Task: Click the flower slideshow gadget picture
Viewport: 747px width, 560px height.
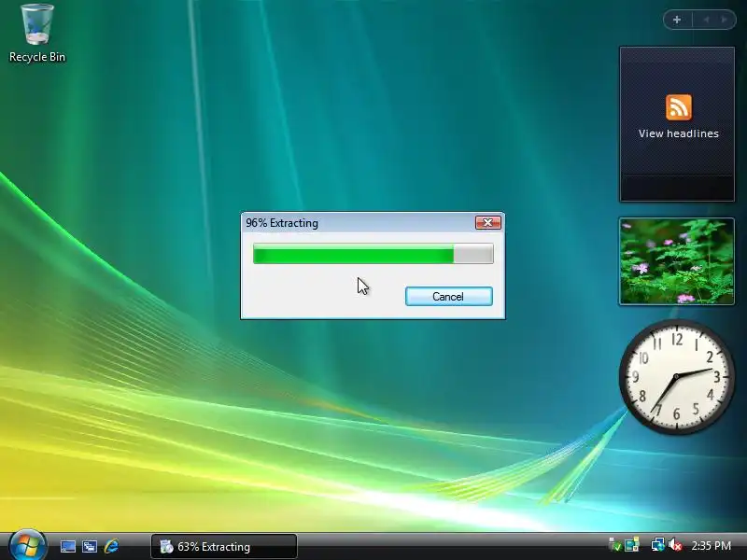Action: (x=676, y=261)
